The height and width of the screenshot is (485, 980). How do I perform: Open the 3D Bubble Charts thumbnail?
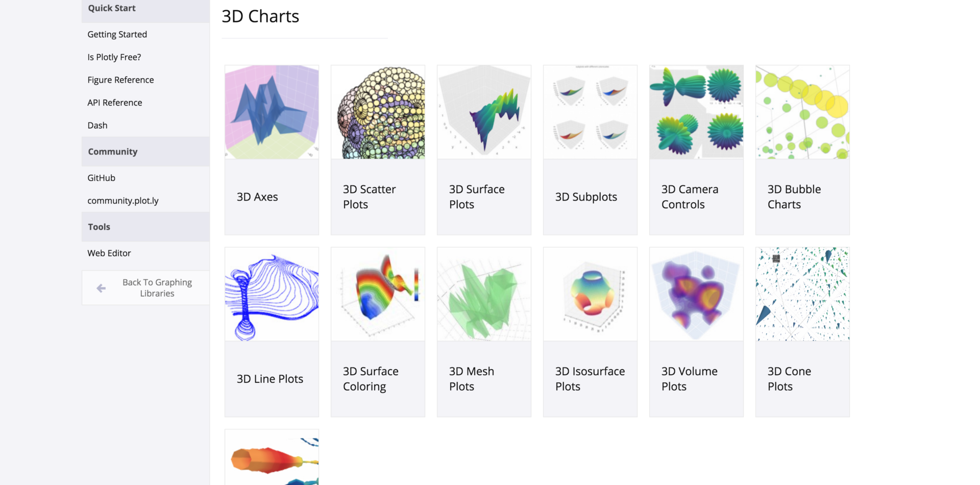(x=802, y=112)
